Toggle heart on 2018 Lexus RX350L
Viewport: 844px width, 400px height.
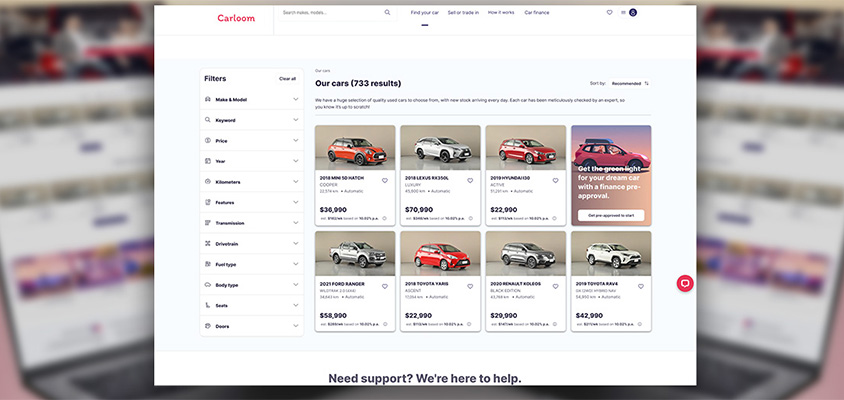(470, 181)
